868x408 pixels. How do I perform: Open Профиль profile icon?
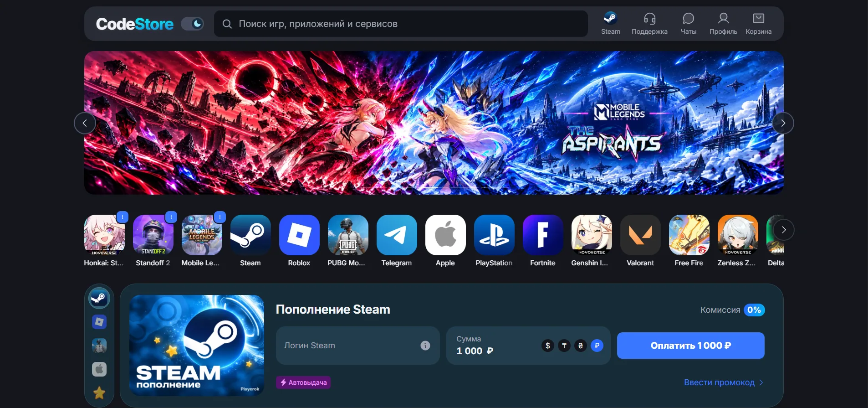723,24
